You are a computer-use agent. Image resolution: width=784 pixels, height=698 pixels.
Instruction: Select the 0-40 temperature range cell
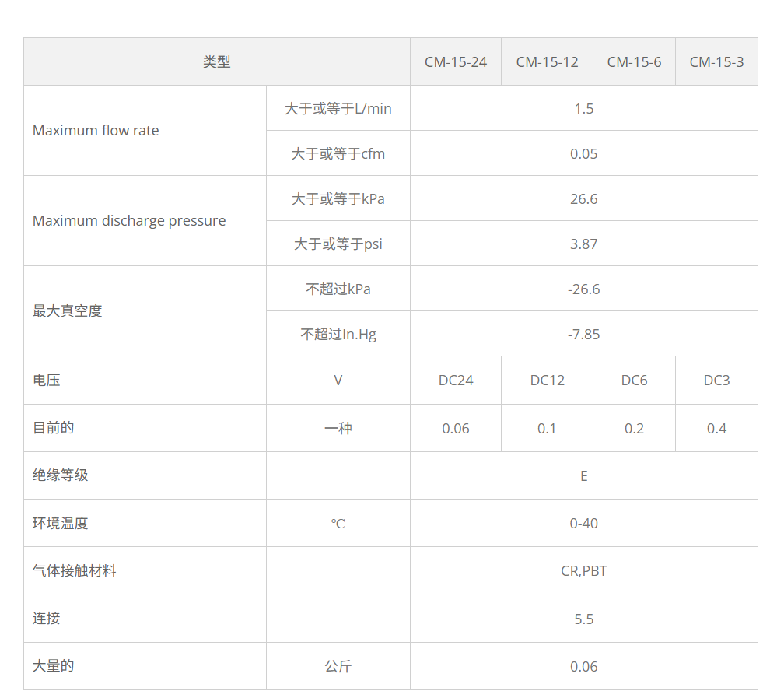click(584, 523)
